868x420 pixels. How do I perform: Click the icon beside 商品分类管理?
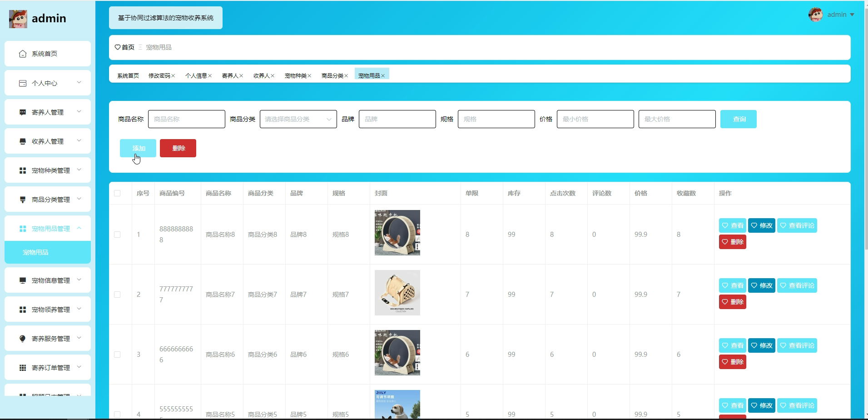point(23,200)
